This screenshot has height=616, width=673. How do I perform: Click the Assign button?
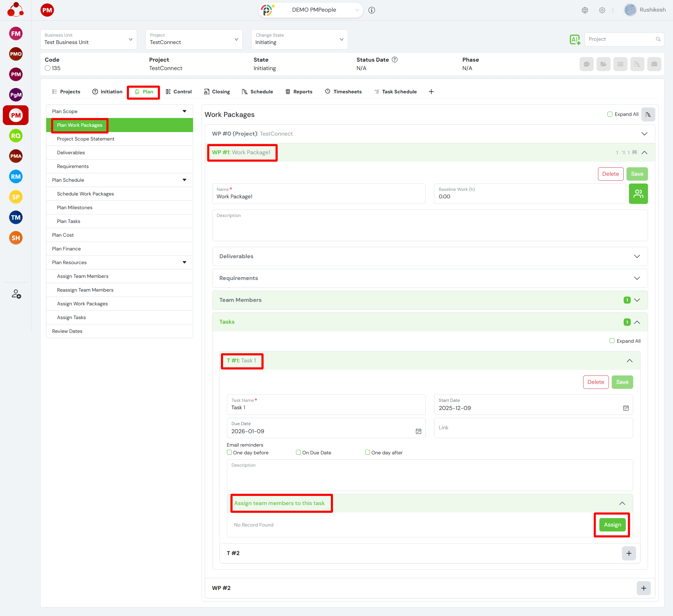[x=612, y=525]
